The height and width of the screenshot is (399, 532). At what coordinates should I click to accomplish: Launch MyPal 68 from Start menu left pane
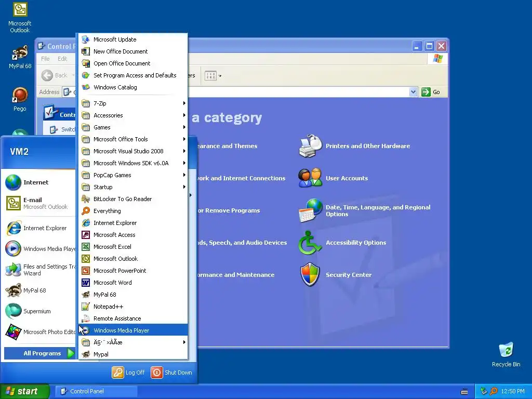[x=39, y=290]
